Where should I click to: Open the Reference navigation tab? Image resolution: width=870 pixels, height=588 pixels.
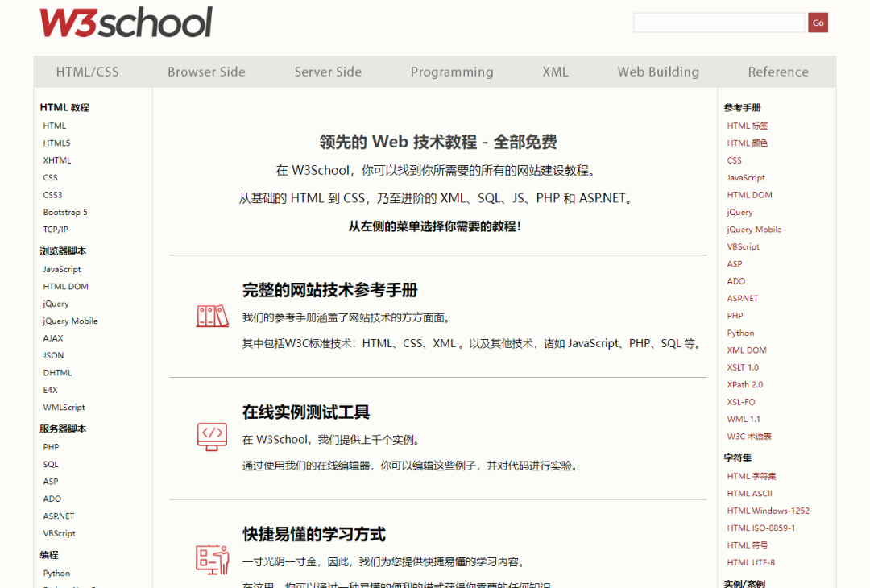pos(778,72)
